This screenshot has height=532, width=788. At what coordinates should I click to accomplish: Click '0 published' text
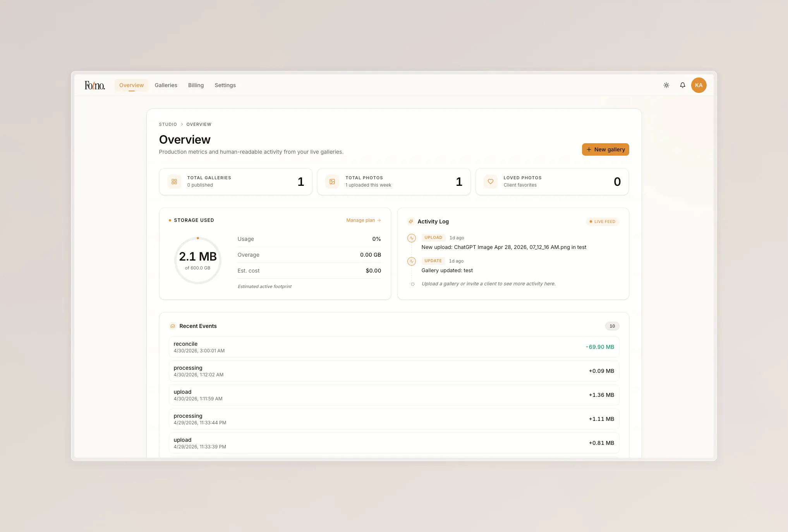[x=200, y=185]
